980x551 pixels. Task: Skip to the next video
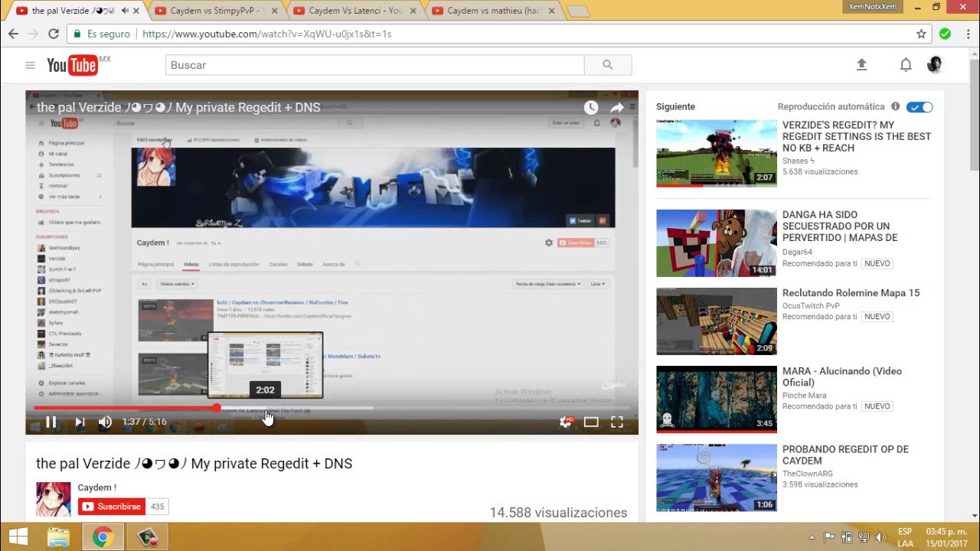click(79, 422)
